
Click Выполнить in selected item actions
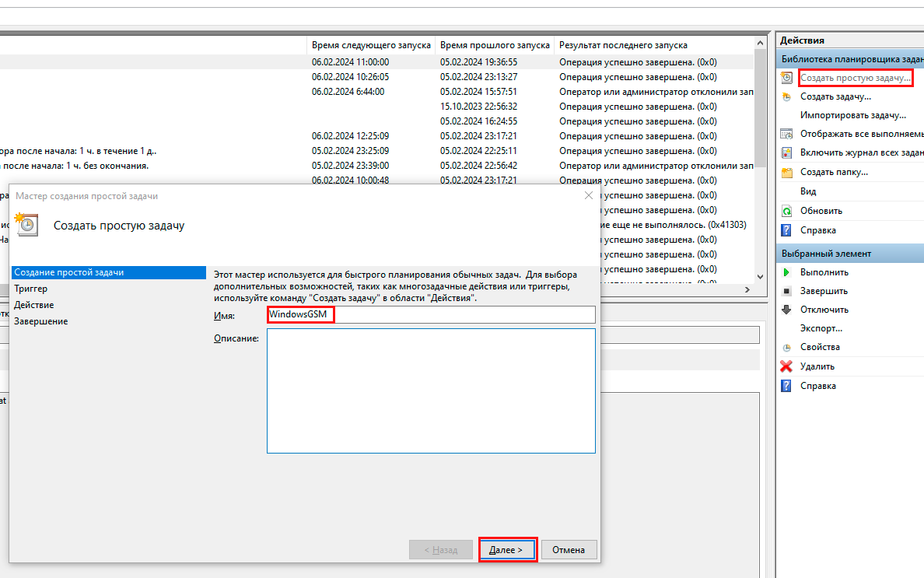pos(824,272)
